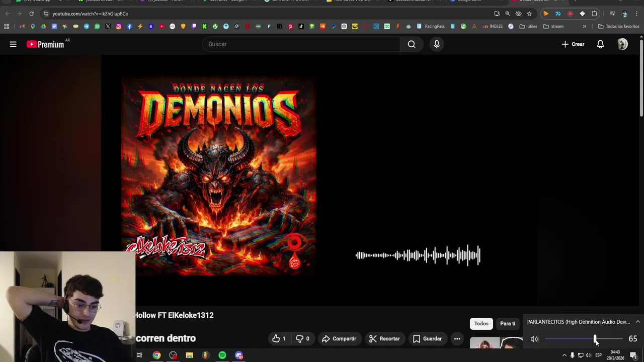Open the YouTube account avatar menu
This screenshot has height=362, width=644.
623,44
